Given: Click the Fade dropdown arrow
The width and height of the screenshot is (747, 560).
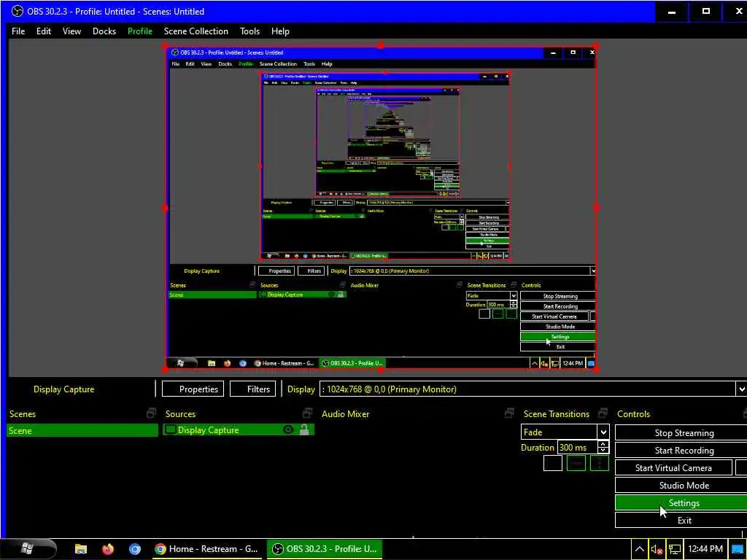Looking at the screenshot, I should click(603, 432).
